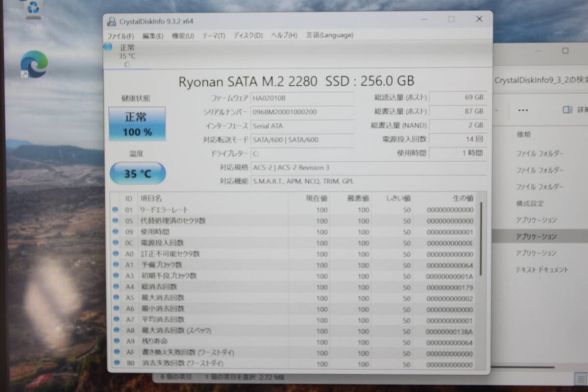The height and width of the screenshot is (392, 588).
Task: Click the view layout icon in Explorer's status bar
Action: 580,378
